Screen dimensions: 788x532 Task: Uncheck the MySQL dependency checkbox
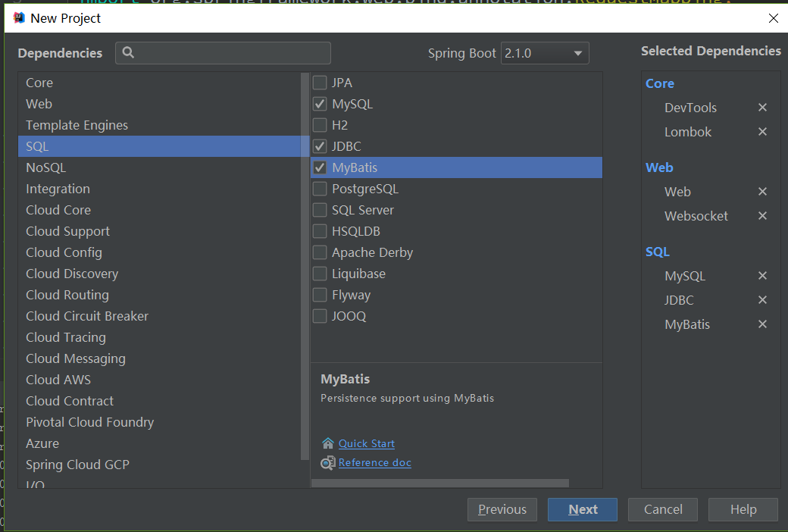tap(320, 104)
